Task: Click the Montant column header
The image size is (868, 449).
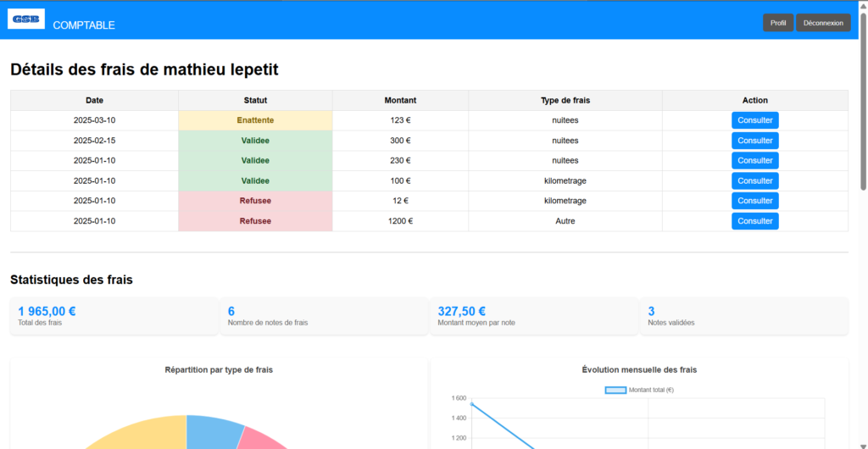Action: [400, 100]
